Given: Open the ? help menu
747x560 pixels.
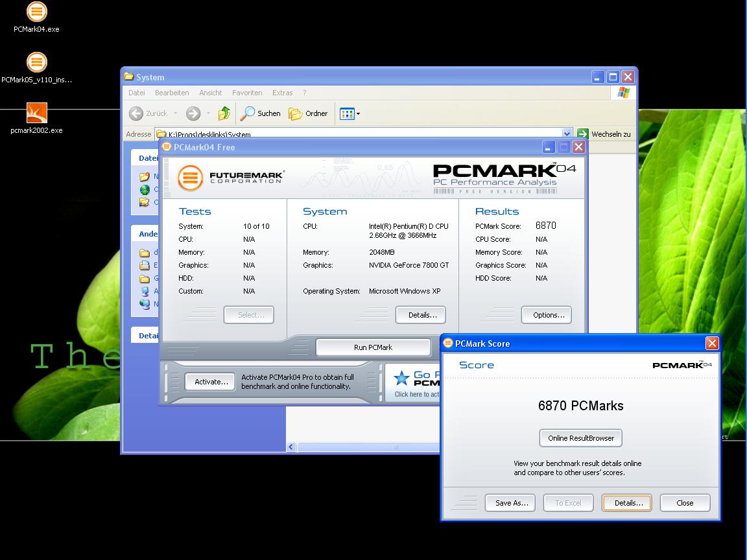Looking at the screenshot, I should click(304, 93).
